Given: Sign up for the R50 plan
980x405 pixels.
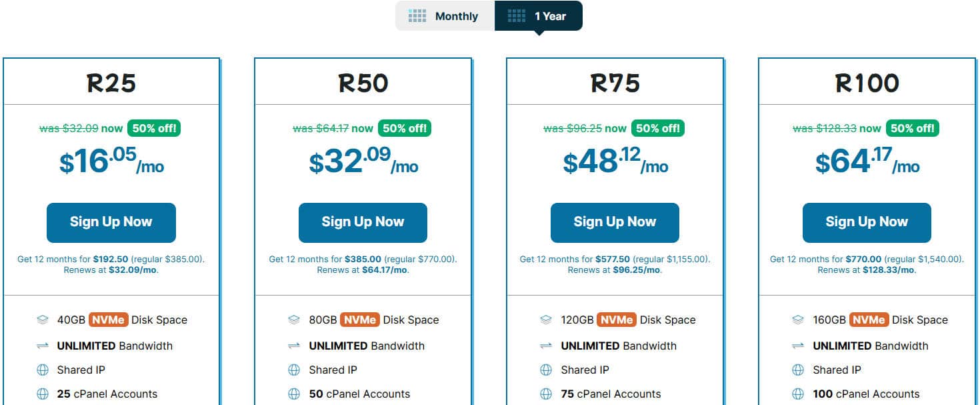Looking at the screenshot, I should [x=363, y=223].
